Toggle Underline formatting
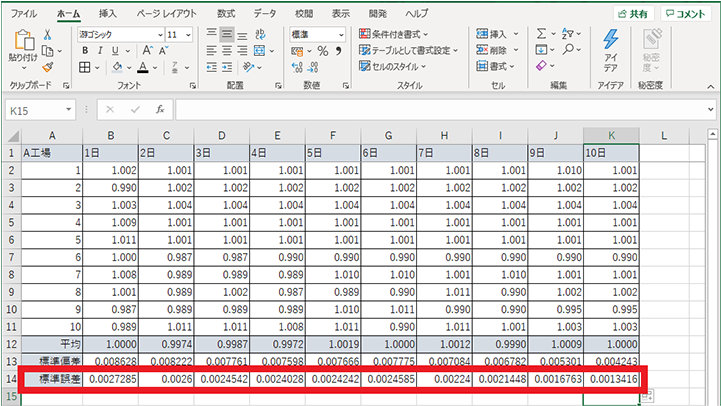The width and height of the screenshot is (721, 406). coord(115,51)
